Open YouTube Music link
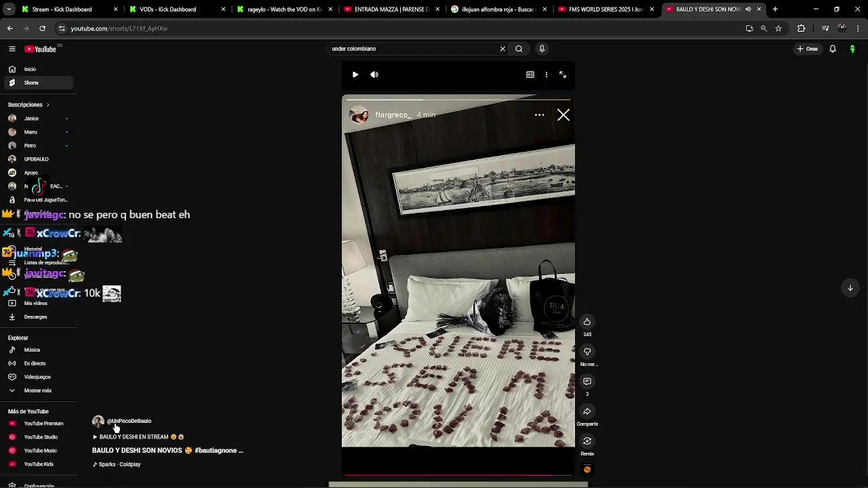Viewport: 868px width, 488px height. click(38, 451)
